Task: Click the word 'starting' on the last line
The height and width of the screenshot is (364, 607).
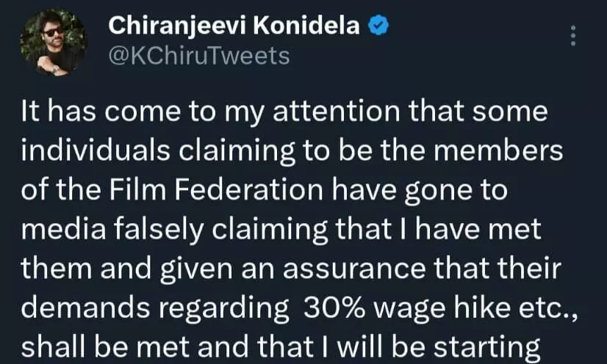Action: click(x=486, y=349)
